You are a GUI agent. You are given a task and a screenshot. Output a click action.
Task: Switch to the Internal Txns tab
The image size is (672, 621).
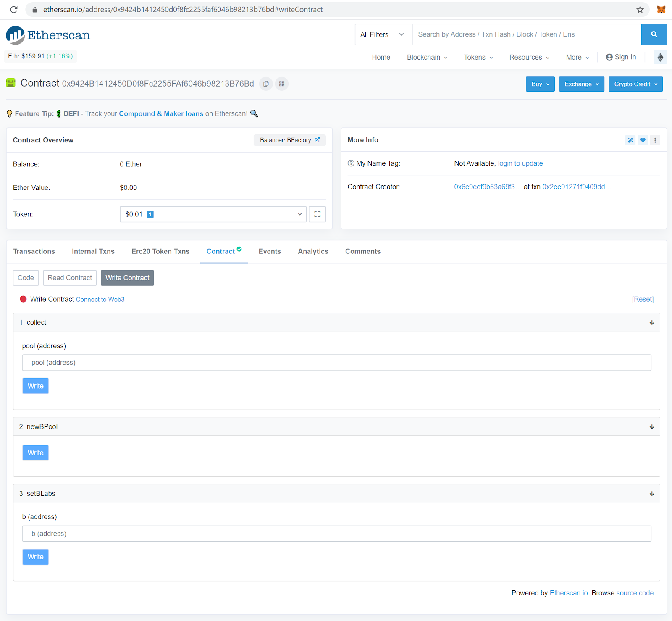[93, 251]
